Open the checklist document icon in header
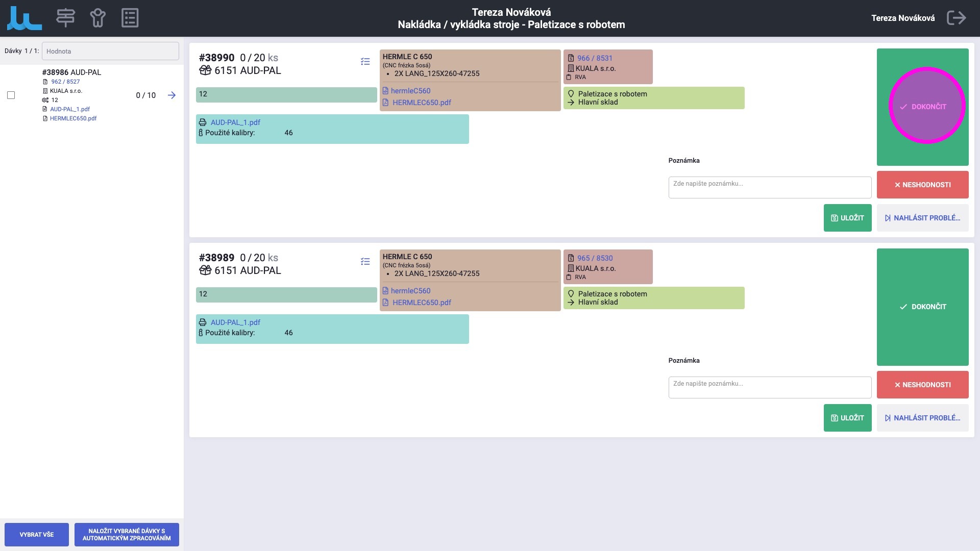The image size is (980, 551). (130, 18)
